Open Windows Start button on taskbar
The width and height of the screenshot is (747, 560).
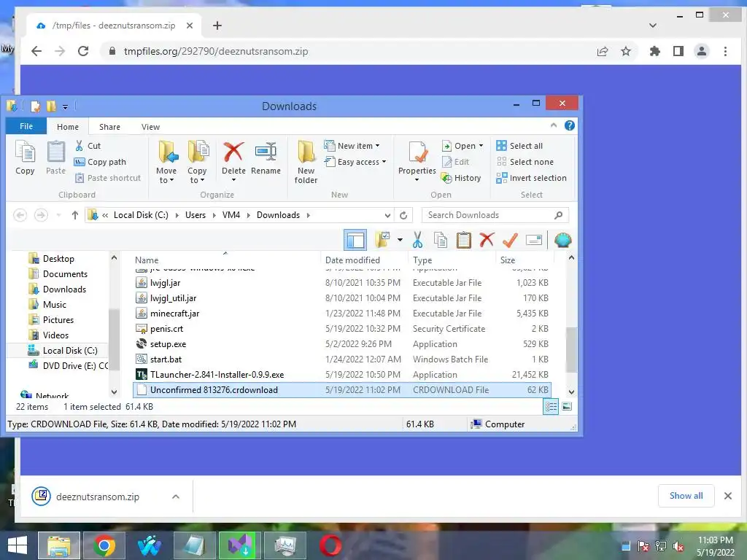point(18,545)
